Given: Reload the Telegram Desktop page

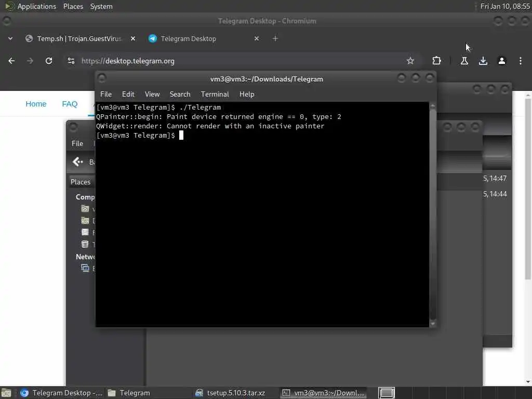Looking at the screenshot, I should coord(49,61).
